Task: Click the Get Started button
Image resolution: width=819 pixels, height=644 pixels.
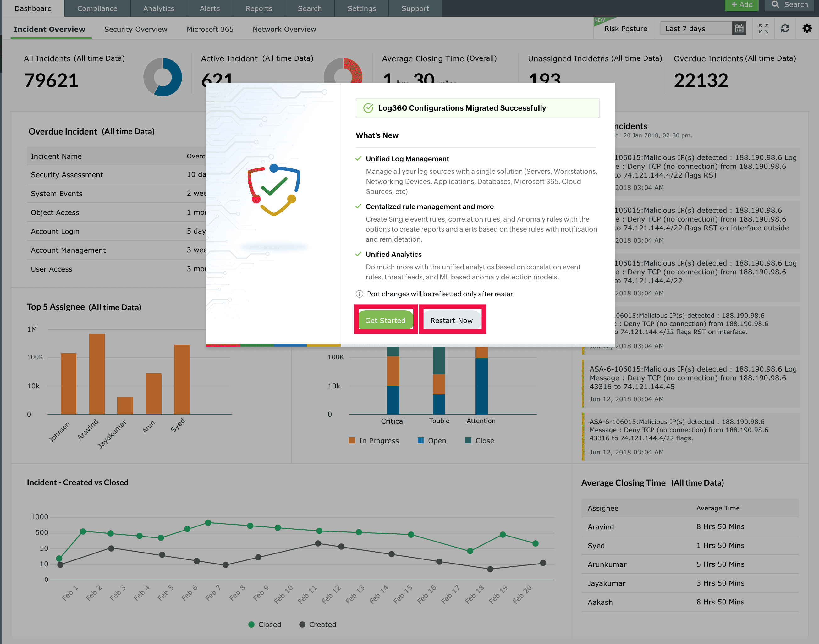Action: (x=385, y=320)
